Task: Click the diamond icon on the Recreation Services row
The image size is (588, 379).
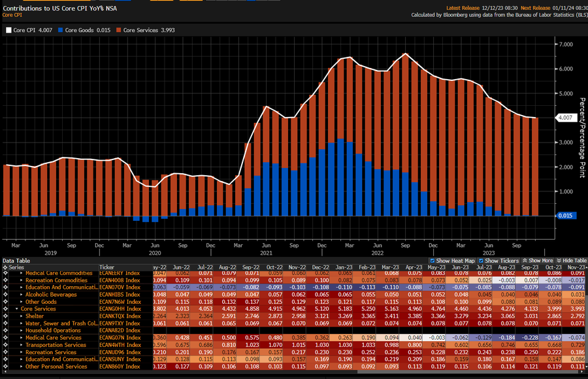Action: pyautogui.click(x=5, y=352)
